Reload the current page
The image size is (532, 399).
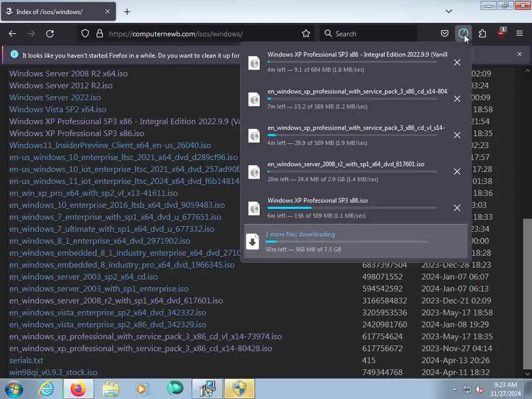click(50, 34)
